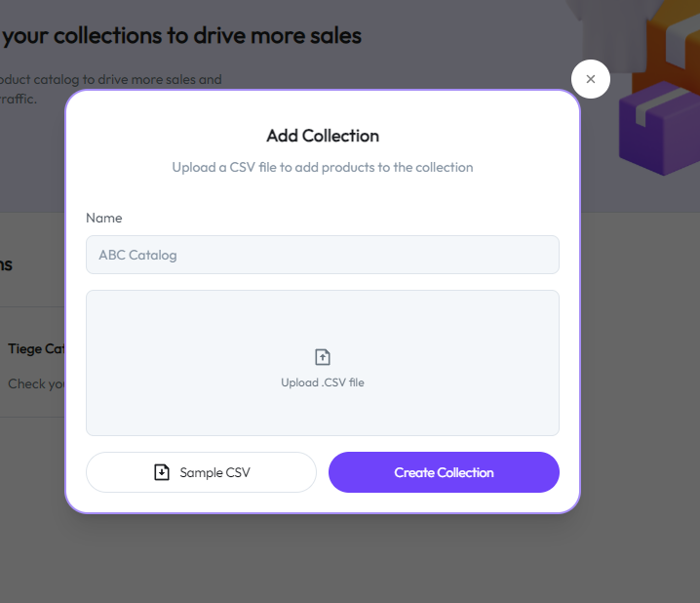The image size is (700, 603).
Task: Click the 'Add Collection' dialog title
Action: tap(323, 136)
